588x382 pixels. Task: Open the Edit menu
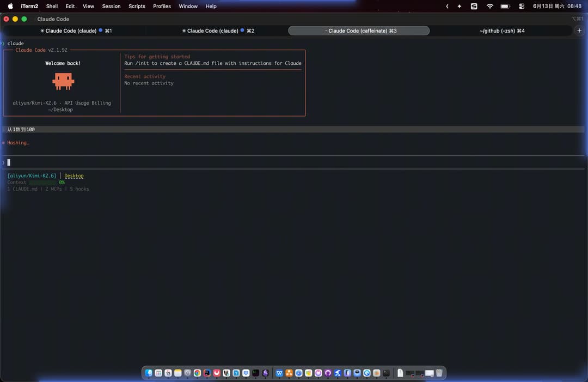(x=70, y=6)
